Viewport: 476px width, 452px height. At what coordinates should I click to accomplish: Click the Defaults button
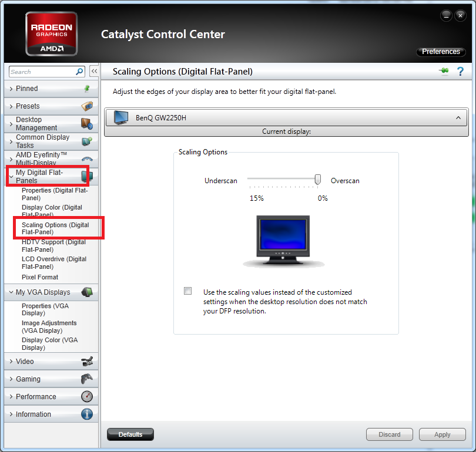[x=130, y=434]
